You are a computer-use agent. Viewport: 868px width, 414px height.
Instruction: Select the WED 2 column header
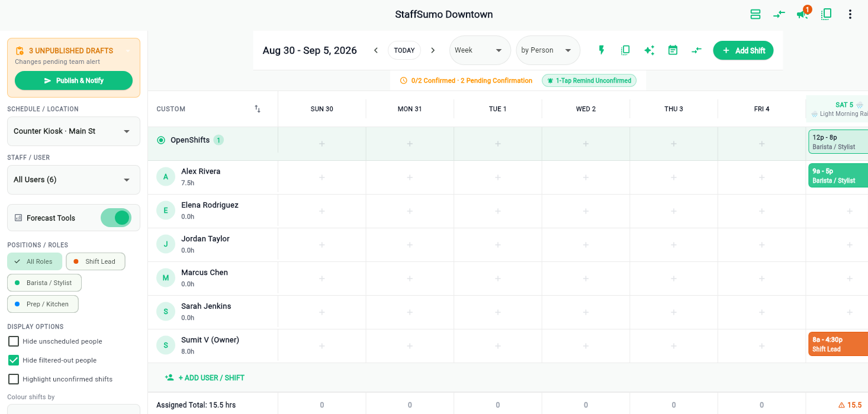pos(586,109)
